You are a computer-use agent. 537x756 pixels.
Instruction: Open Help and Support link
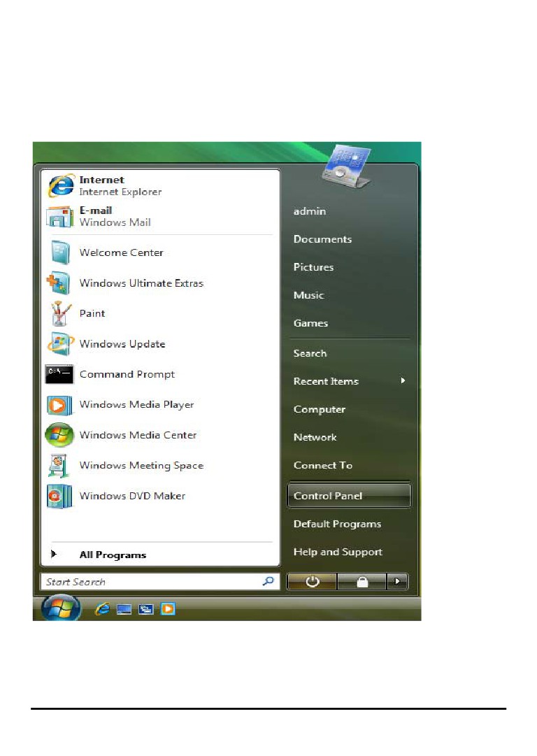pos(338,552)
